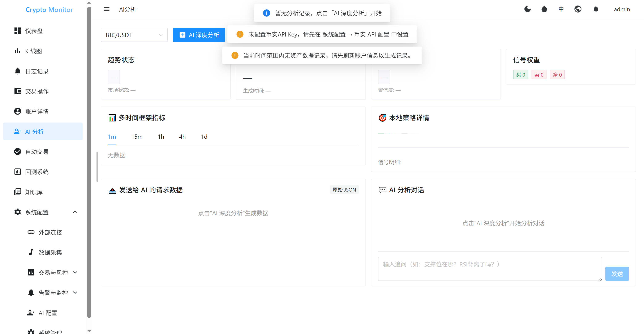Click the 交易操作 wallet icon
The image size is (644, 334).
(17, 91)
